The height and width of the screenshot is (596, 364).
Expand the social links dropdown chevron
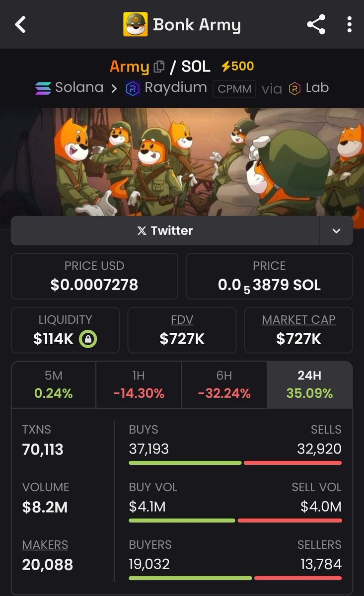[x=336, y=230]
